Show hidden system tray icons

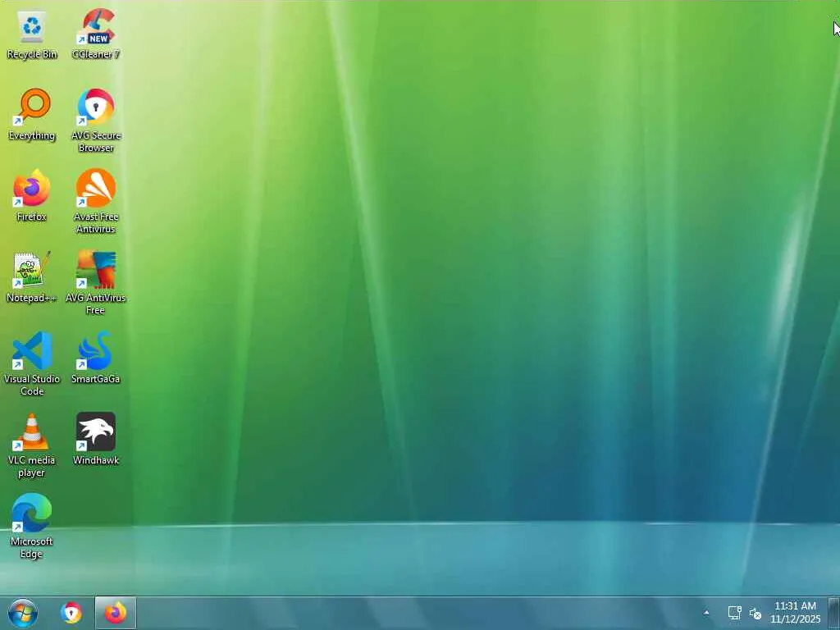click(706, 613)
